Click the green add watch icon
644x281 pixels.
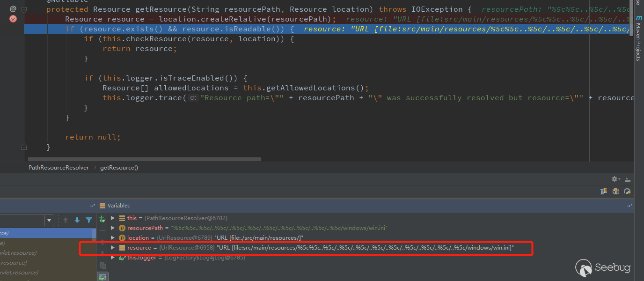tap(102, 218)
